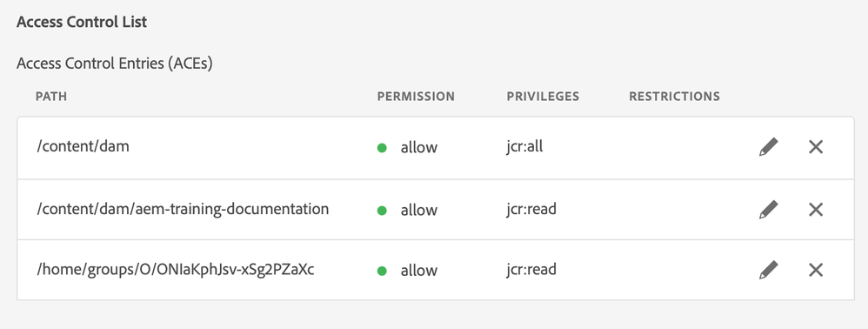Click jcr:read privilege for /home/groups row
This screenshot has height=329, width=868.
tap(531, 269)
